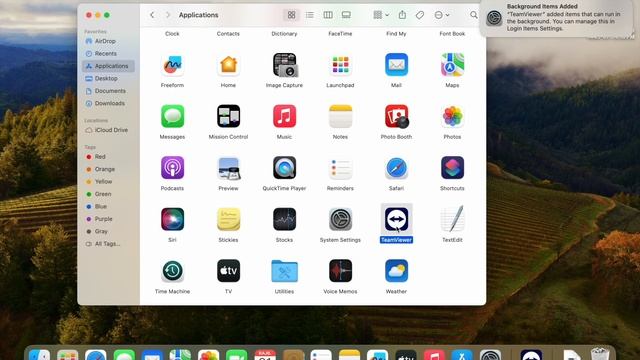Open the Weather app icon
This screenshot has width=640, height=360.
396,271
